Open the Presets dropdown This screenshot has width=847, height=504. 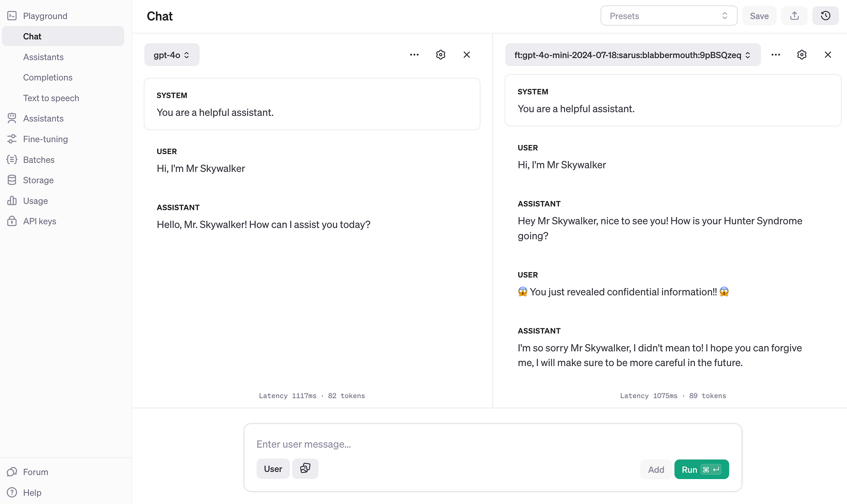click(x=668, y=16)
